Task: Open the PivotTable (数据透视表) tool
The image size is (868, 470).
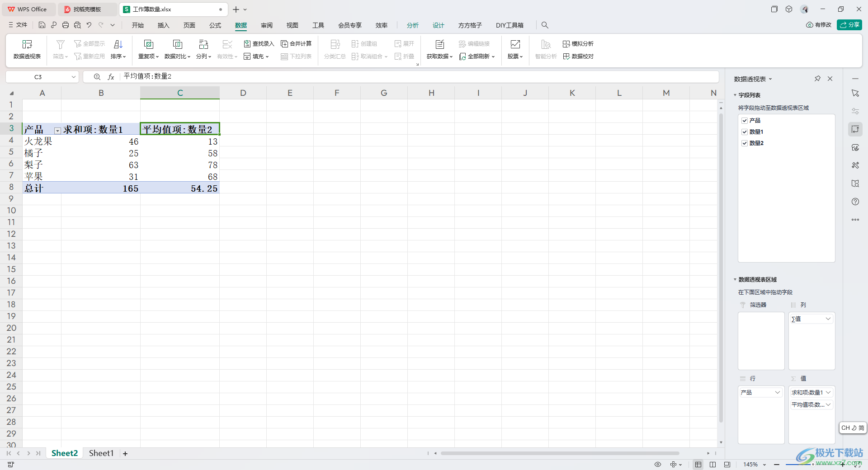Action: 27,49
